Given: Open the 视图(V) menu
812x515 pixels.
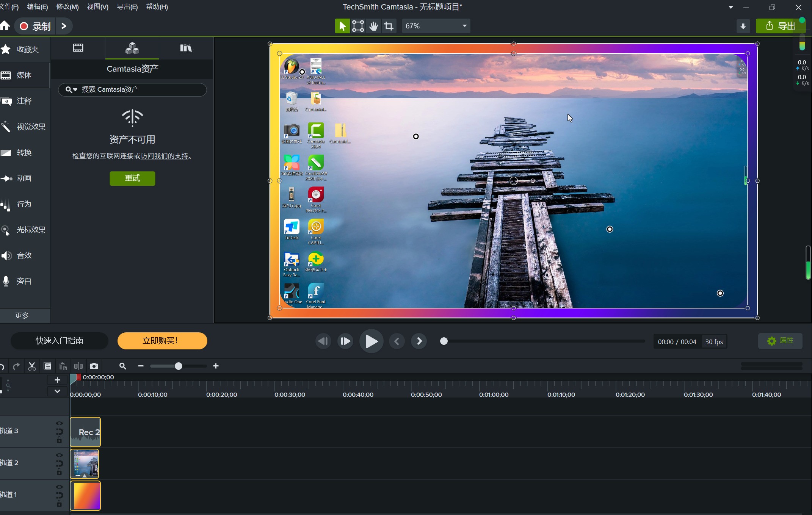Looking at the screenshot, I should point(97,6).
